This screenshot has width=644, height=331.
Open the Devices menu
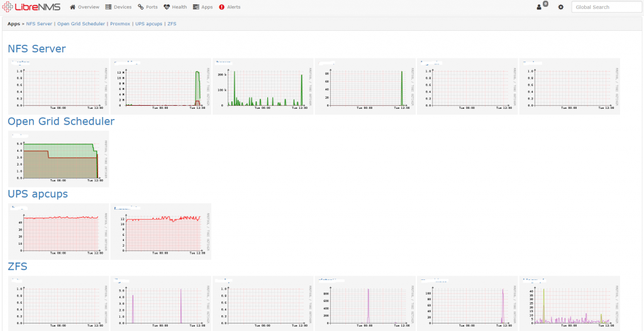click(118, 7)
